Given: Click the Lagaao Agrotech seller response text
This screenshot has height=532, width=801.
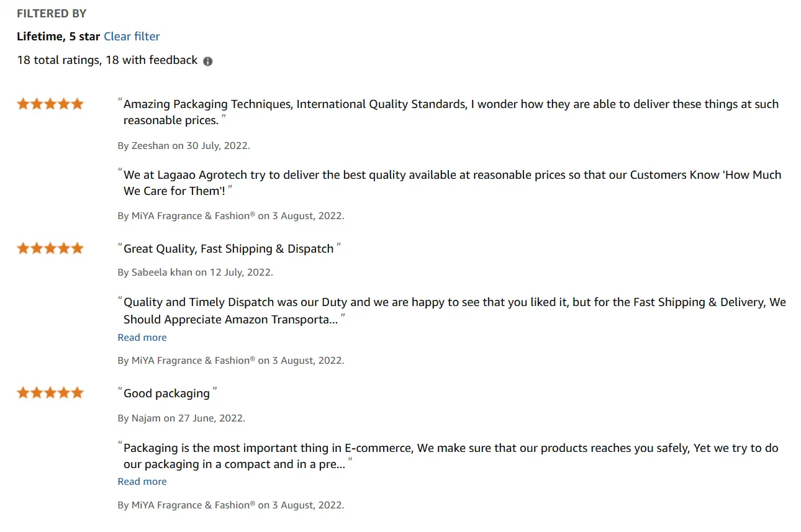Looking at the screenshot, I should [452, 183].
